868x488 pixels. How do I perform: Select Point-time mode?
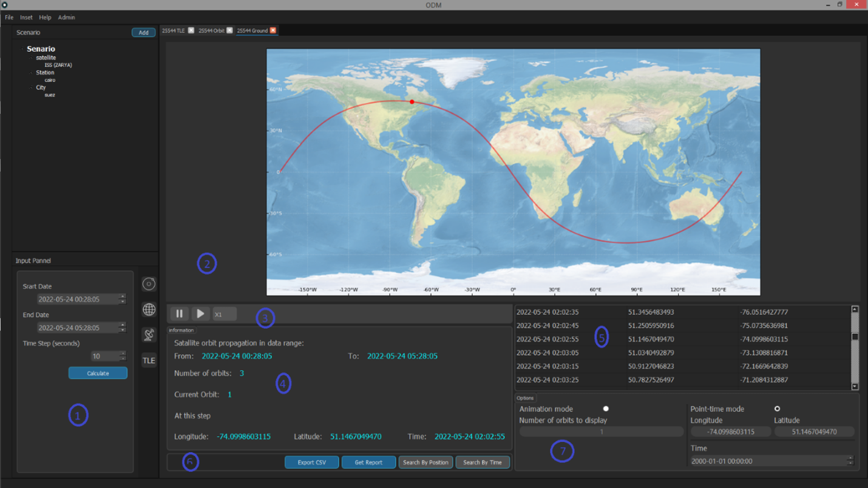(778, 408)
